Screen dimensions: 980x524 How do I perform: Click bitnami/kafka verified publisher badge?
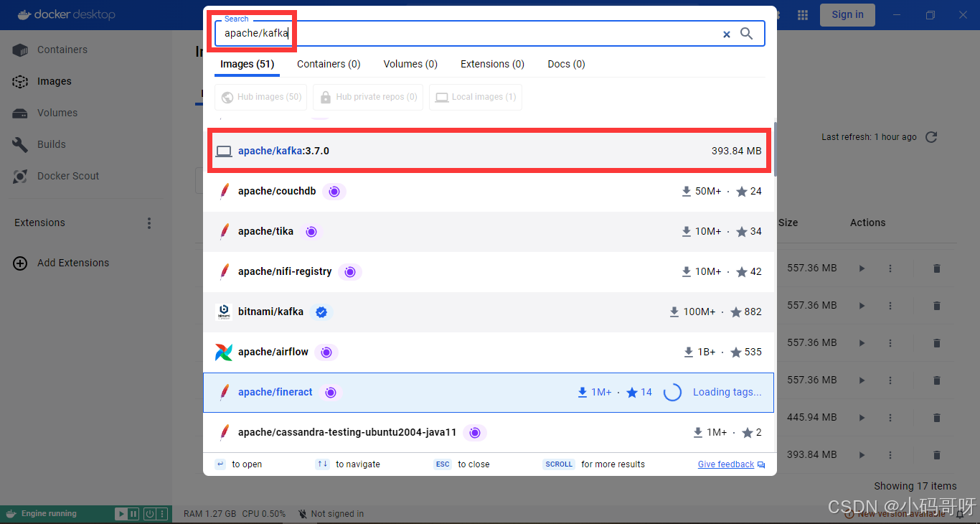point(321,312)
